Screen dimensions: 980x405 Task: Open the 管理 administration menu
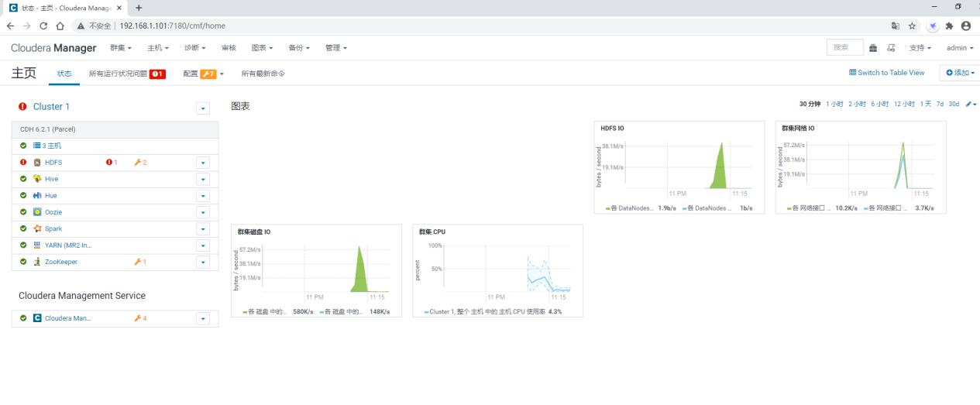(336, 48)
